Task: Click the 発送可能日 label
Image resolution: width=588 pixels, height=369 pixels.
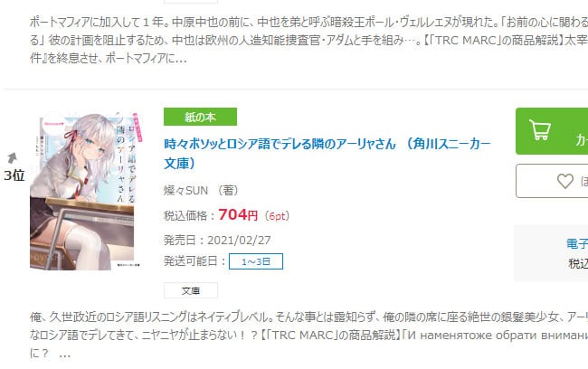Action: coord(191,261)
